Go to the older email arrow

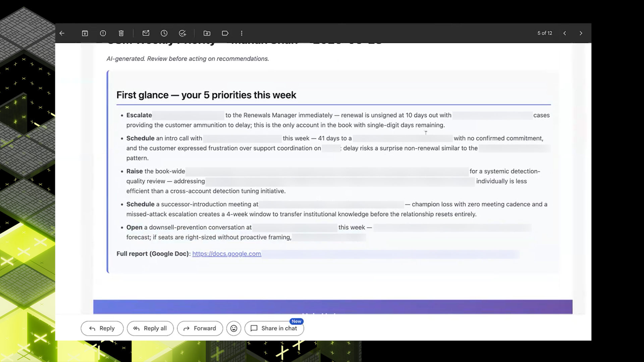click(x=581, y=33)
